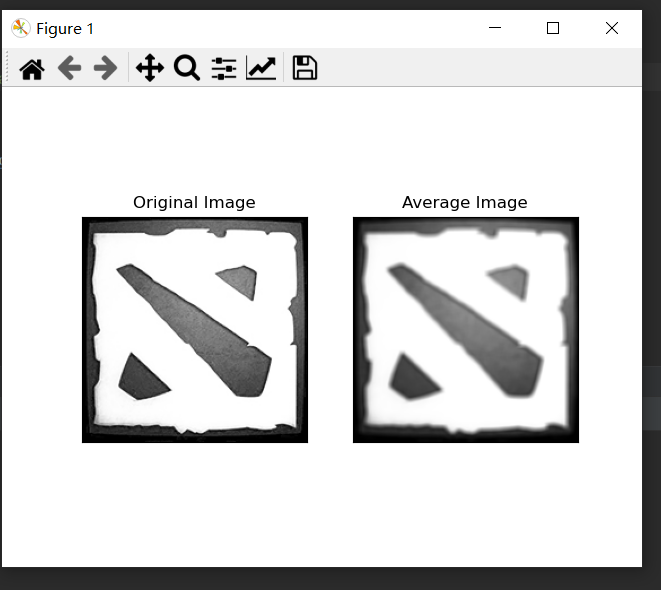
Task: Reset view with Home toolbar icon
Action: [32, 69]
